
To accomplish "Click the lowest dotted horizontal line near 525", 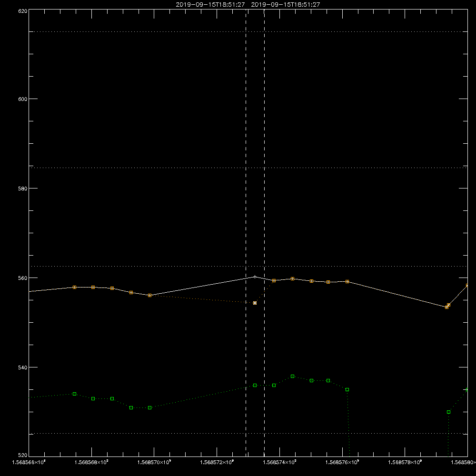I will click(x=248, y=434).
